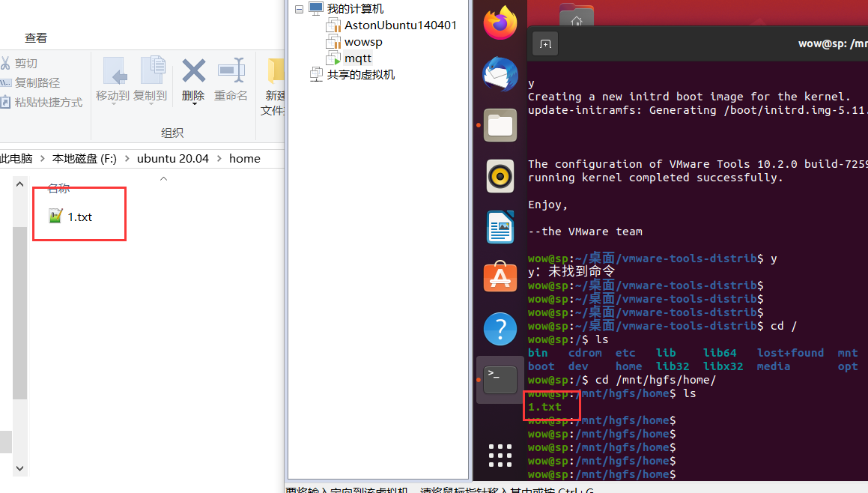Click Copy to (复制到) ribbon icon
Image resolution: width=868 pixels, height=493 pixels.
tap(150, 80)
